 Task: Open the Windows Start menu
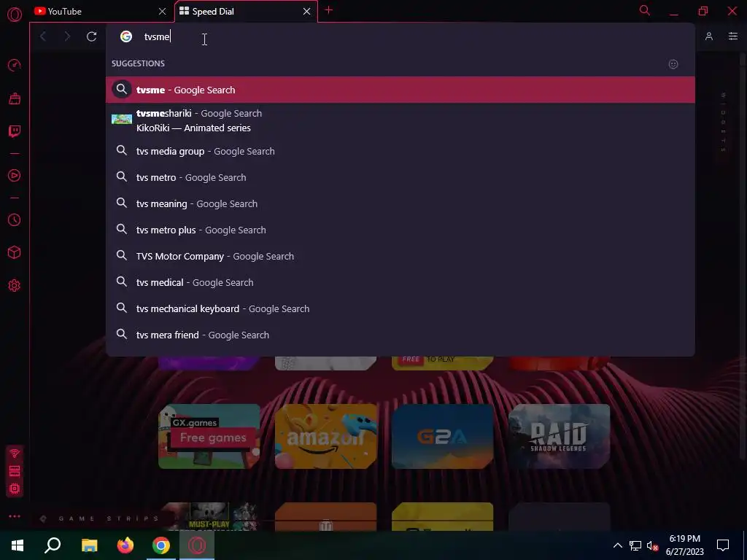tap(18, 545)
